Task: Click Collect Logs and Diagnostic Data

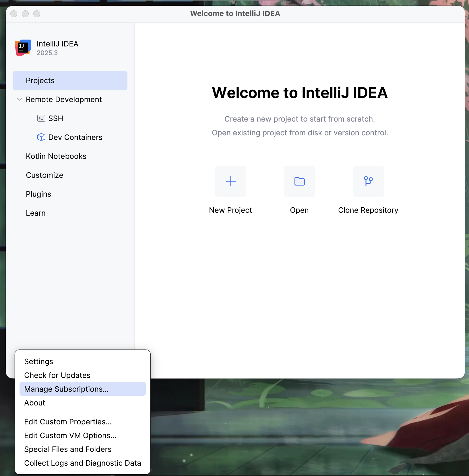Action: coord(82,463)
